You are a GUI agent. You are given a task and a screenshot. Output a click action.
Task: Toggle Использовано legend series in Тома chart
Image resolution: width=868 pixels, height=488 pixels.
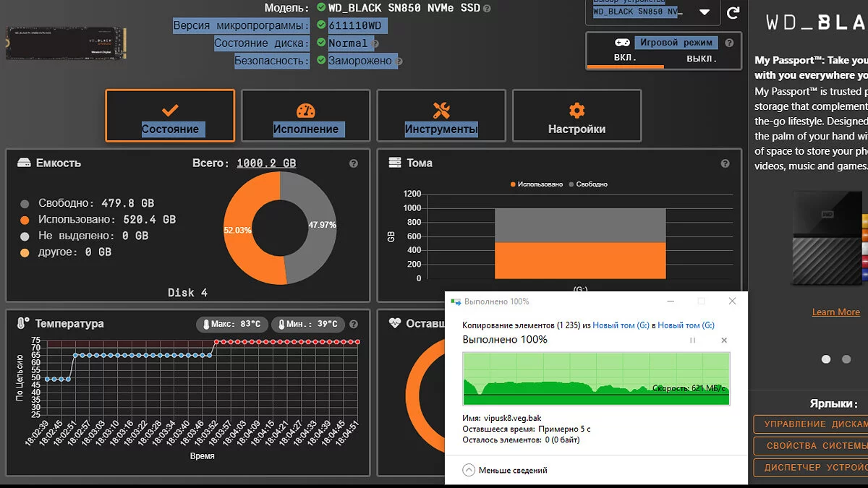click(x=536, y=184)
